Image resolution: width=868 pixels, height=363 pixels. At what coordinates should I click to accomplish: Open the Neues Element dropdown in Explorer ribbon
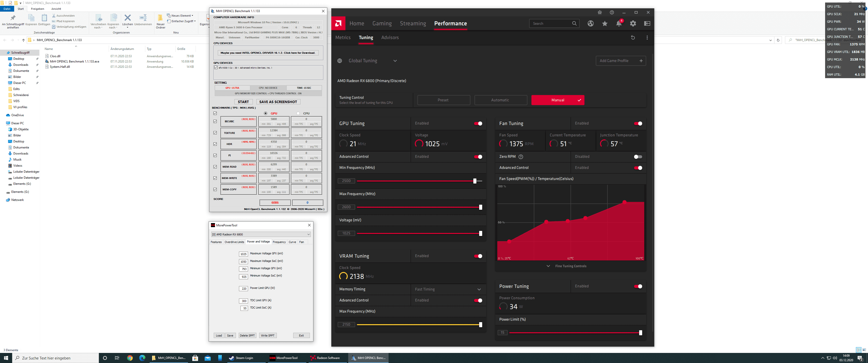pyautogui.click(x=180, y=16)
